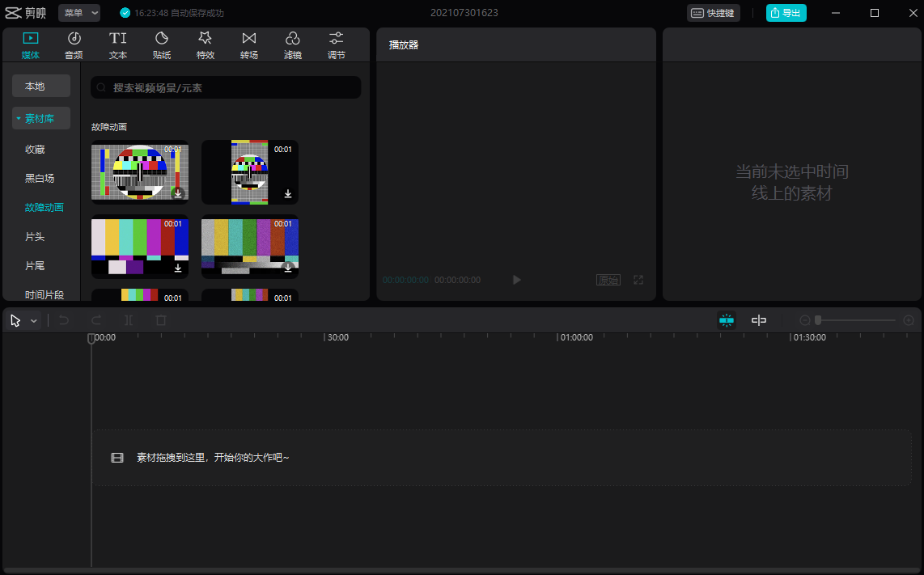
Task: Click the timeline zoom slider handle
Action: click(x=818, y=320)
